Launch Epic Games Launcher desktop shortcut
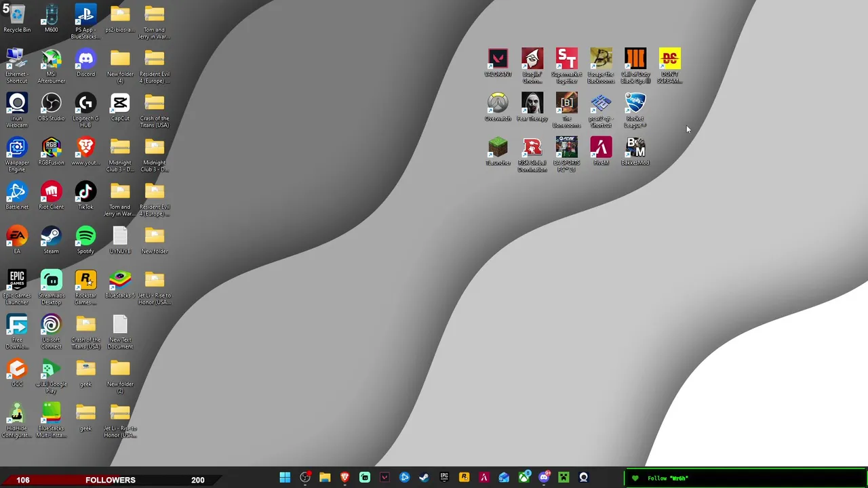868x488 pixels. tap(17, 287)
